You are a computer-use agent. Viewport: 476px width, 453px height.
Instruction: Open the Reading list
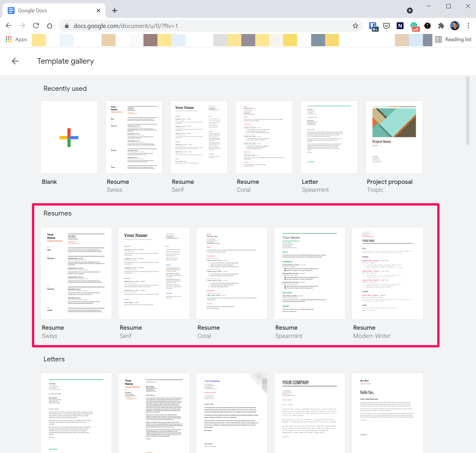point(453,39)
